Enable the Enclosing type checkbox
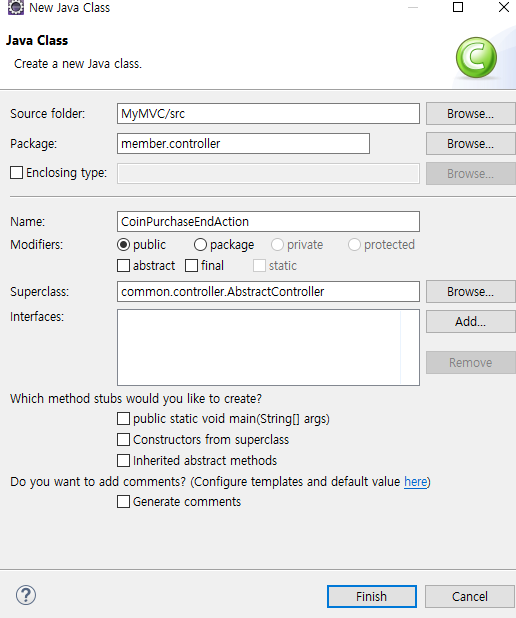This screenshot has width=516, height=618. (x=16, y=173)
